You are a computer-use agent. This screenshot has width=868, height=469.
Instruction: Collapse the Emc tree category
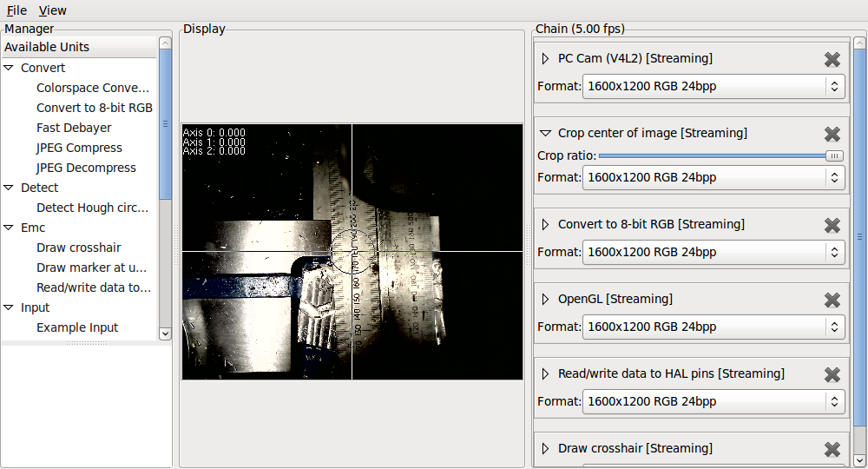(9, 228)
